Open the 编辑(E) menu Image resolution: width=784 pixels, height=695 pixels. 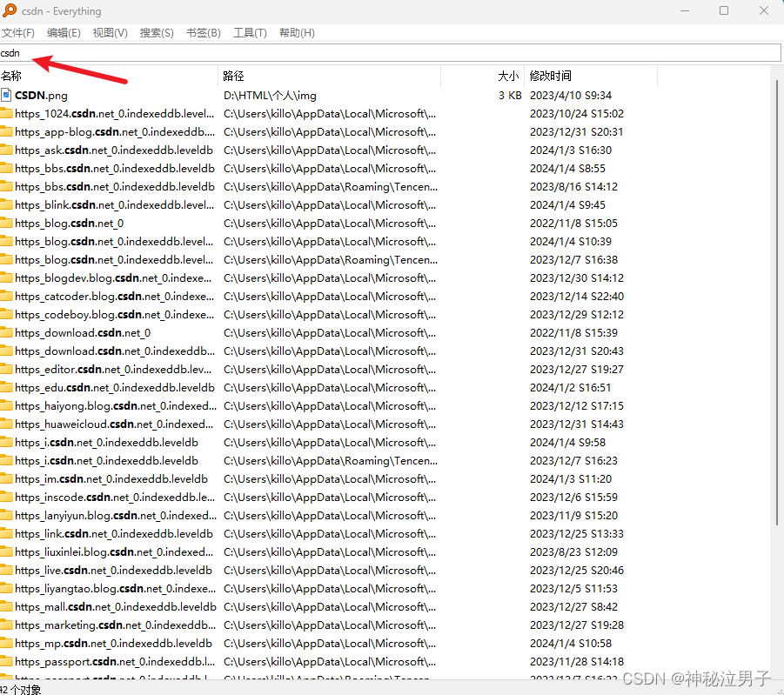tap(64, 33)
